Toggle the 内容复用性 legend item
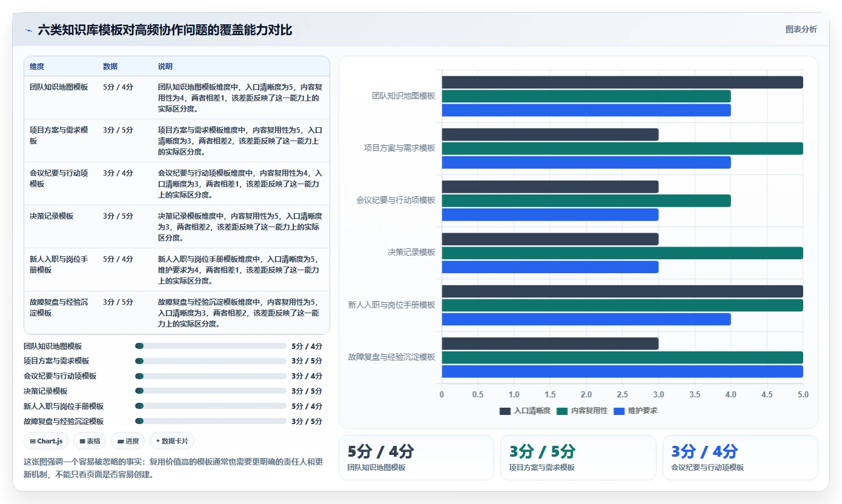The height and width of the screenshot is (504, 842). pos(582,411)
